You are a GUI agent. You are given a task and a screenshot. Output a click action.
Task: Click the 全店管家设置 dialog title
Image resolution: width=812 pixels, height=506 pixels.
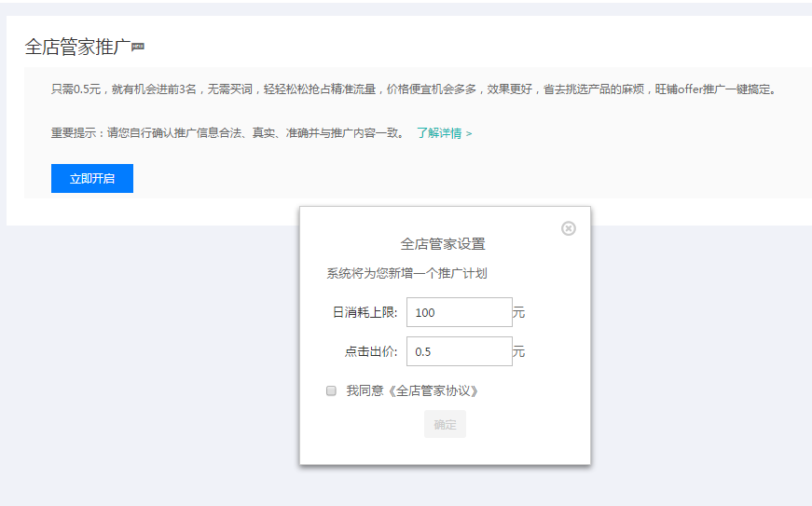(443, 244)
